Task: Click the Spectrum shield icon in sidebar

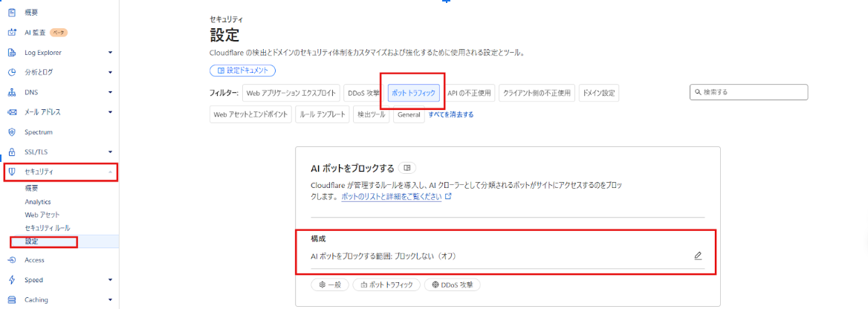Action: tap(11, 132)
